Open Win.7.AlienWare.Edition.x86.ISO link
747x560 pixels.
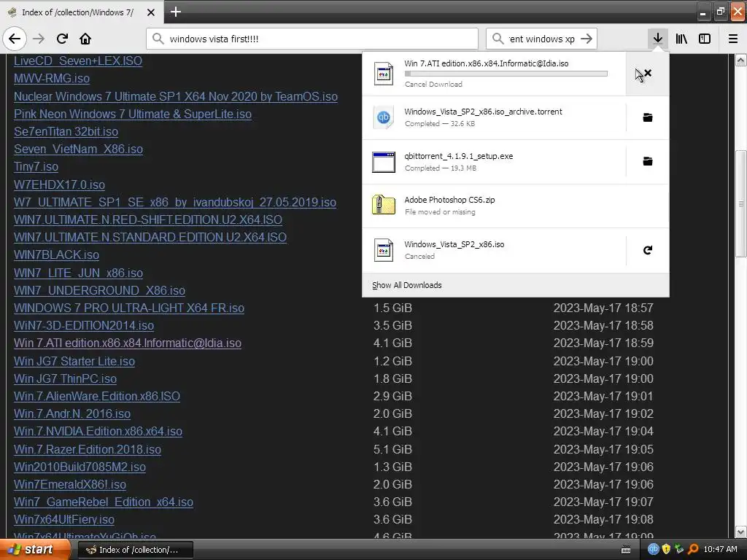(97, 397)
